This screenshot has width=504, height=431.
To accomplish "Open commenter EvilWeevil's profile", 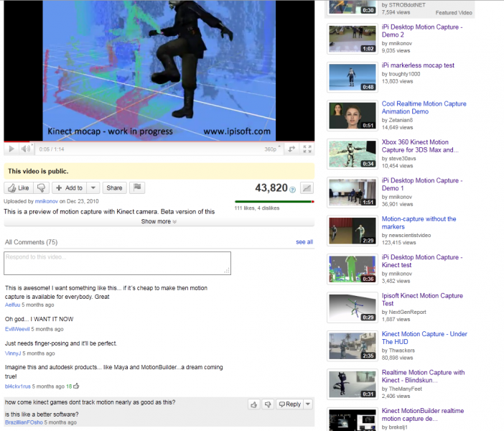I will [17, 329].
